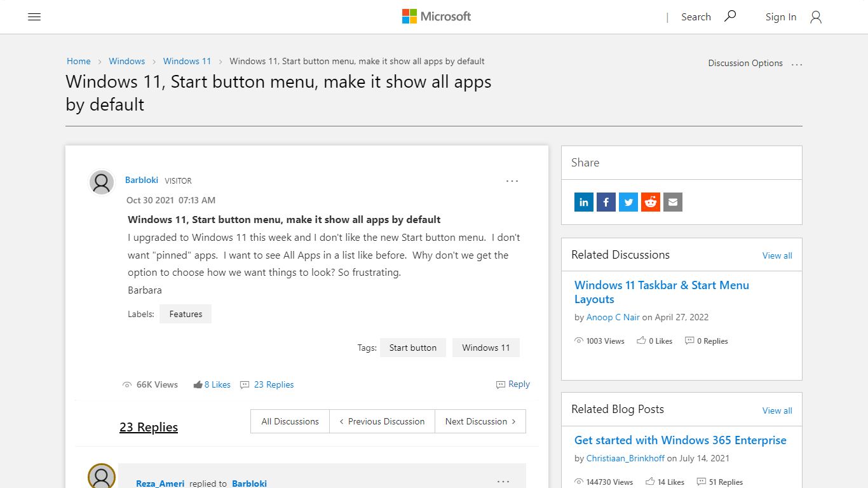Open Christiaan_Brinkhoff profile
This screenshot has height=488, width=868.
point(625,458)
